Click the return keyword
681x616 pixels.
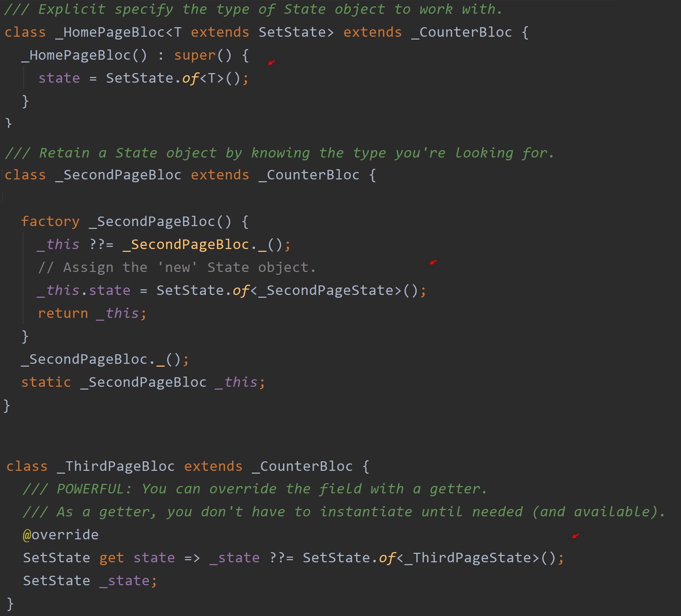click(x=63, y=313)
